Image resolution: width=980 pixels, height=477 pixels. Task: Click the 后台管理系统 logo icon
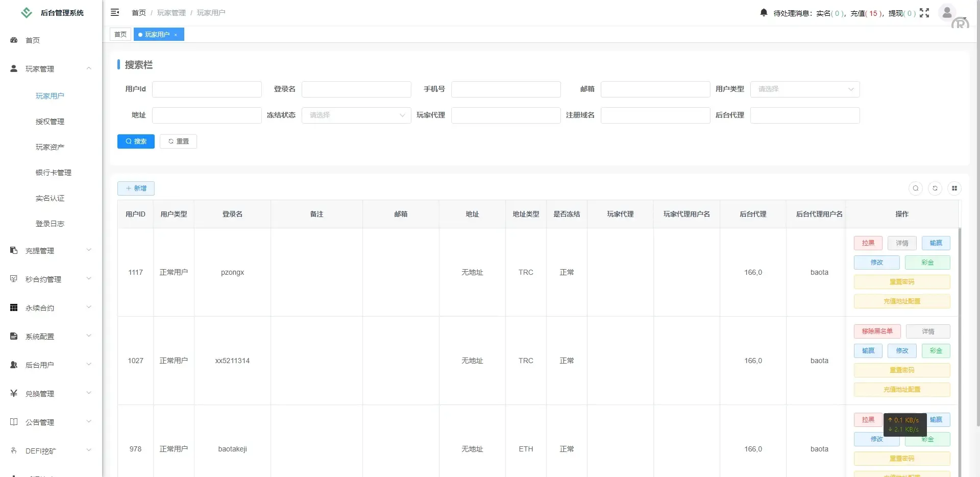tap(26, 13)
